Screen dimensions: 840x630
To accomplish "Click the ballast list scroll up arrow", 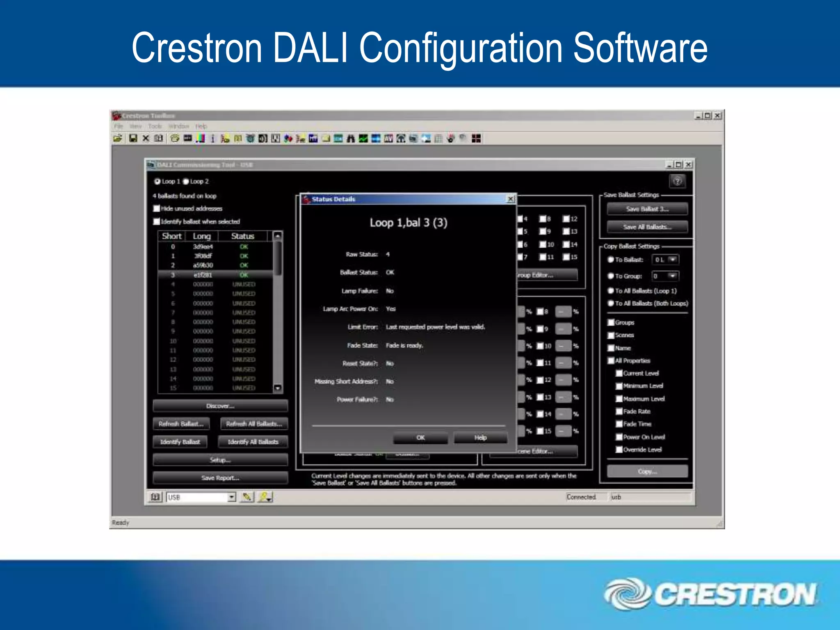I will click(278, 236).
